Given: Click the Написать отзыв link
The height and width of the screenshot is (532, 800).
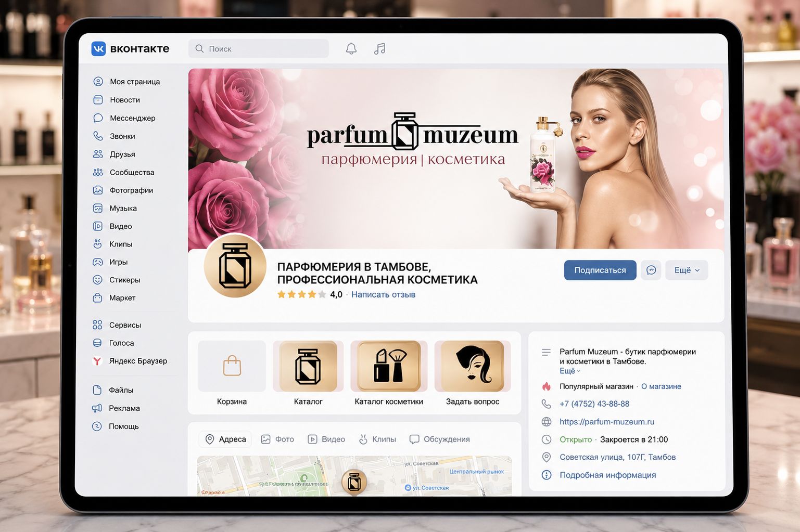Looking at the screenshot, I should pos(383,294).
